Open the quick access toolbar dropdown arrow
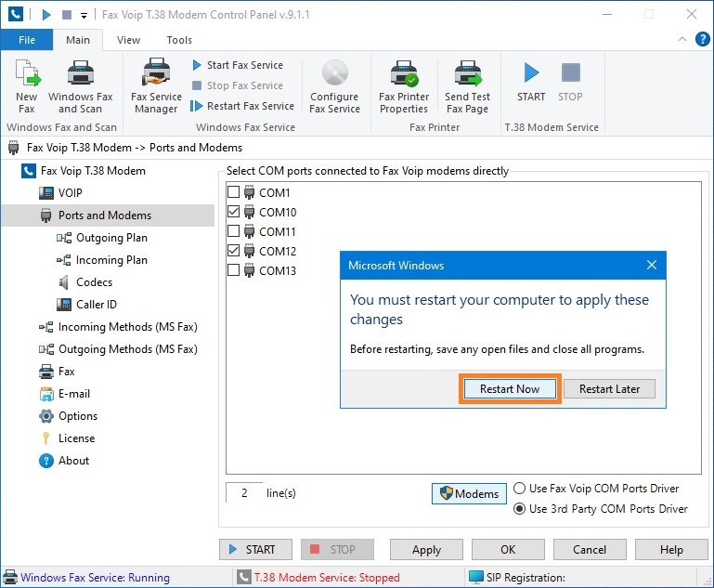 (84, 16)
